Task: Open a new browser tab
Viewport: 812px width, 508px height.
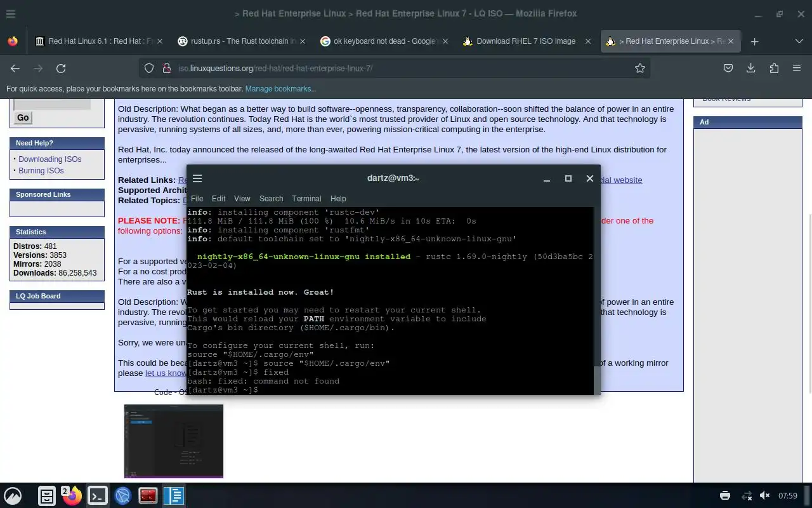Action: point(754,41)
